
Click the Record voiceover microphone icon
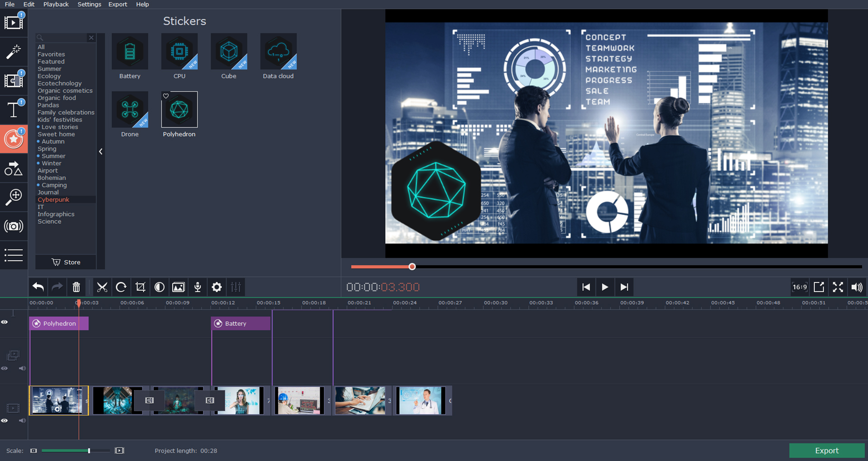198,287
